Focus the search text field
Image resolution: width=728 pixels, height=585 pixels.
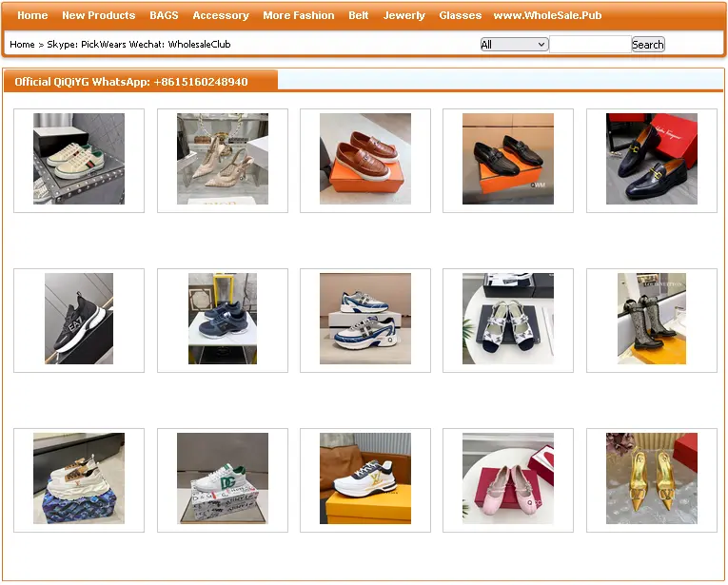[590, 45]
